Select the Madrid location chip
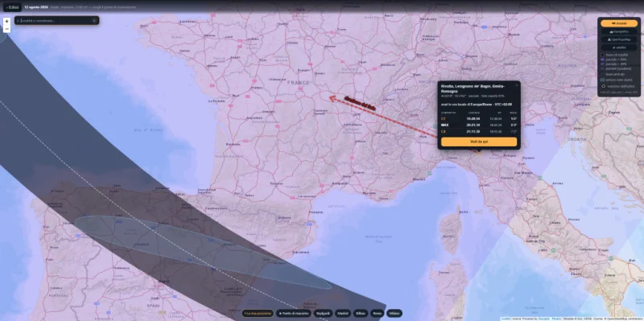Screen dimensions: 644x321 (344, 313)
